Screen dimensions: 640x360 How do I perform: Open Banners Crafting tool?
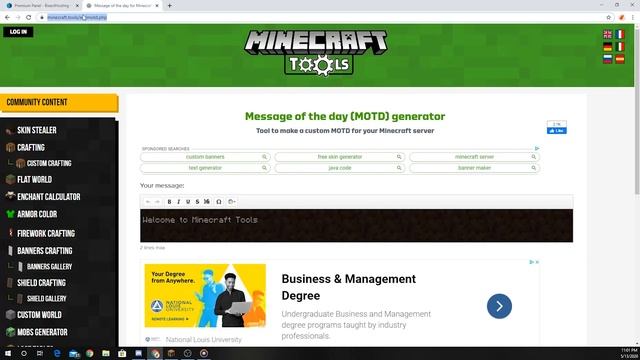(x=44, y=251)
